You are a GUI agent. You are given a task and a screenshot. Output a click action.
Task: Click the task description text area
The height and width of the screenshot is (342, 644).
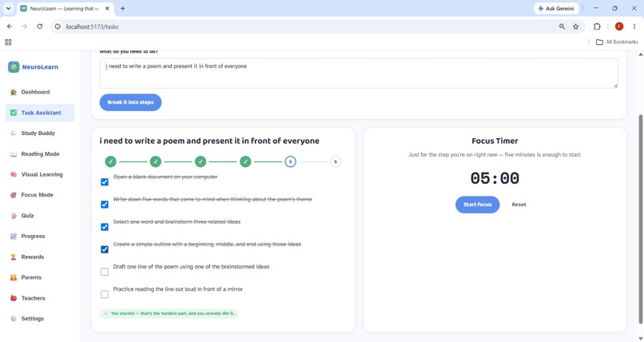tap(359, 73)
